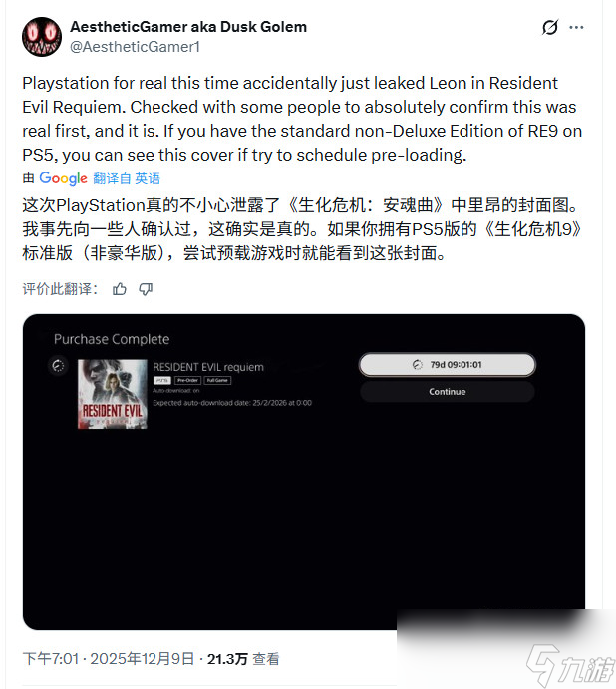The height and width of the screenshot is (689, 616).
Task: Rate the translation with thumbs up
Action: 119,289
